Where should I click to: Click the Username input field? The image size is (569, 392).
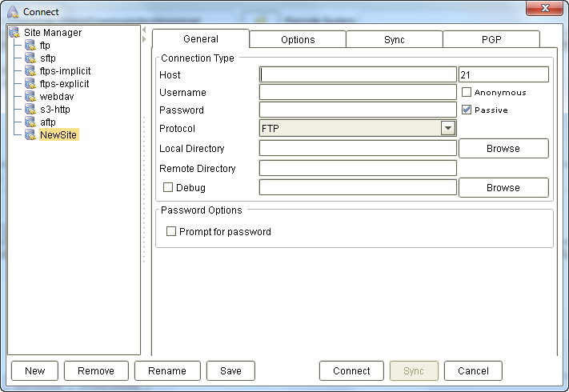tap(358, 92)
